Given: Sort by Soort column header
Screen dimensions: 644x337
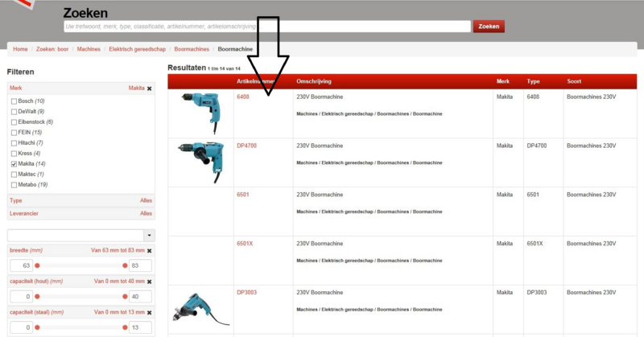Looking at the screenshot, I should 574,81.
